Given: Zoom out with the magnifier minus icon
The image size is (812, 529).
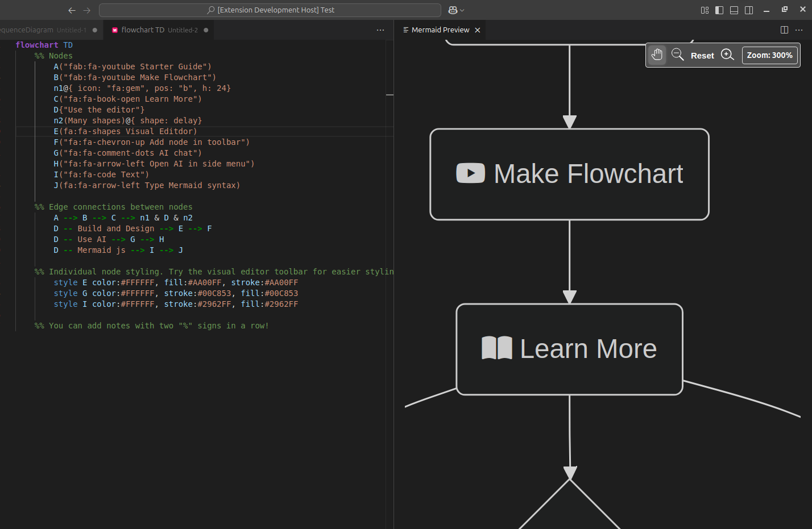Looking at the screenshot, I should pos(677,55).
